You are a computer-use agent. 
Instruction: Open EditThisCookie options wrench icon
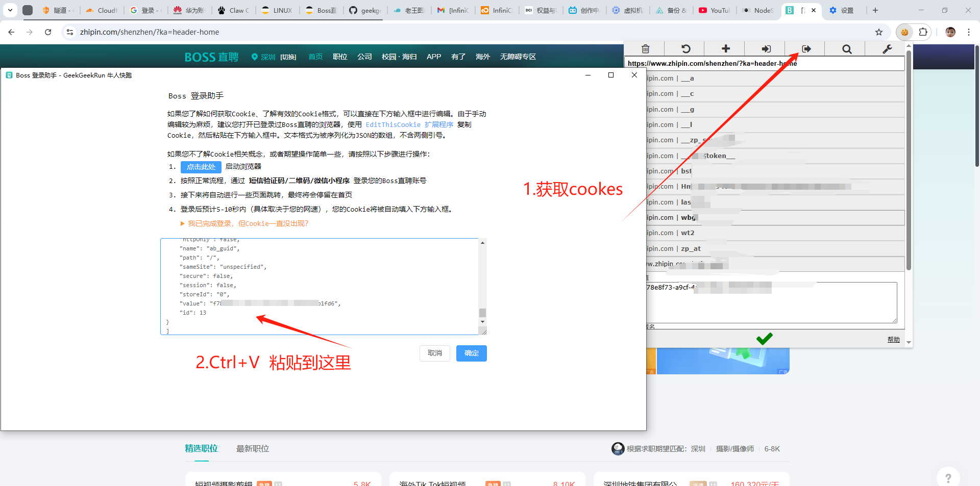(x=887, y=49)
